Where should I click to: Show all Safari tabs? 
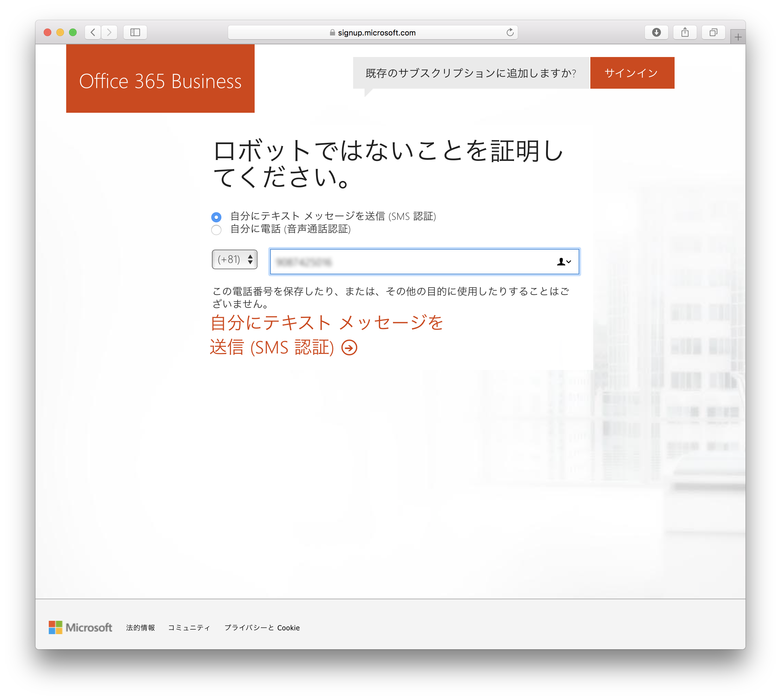pos(713,32)
